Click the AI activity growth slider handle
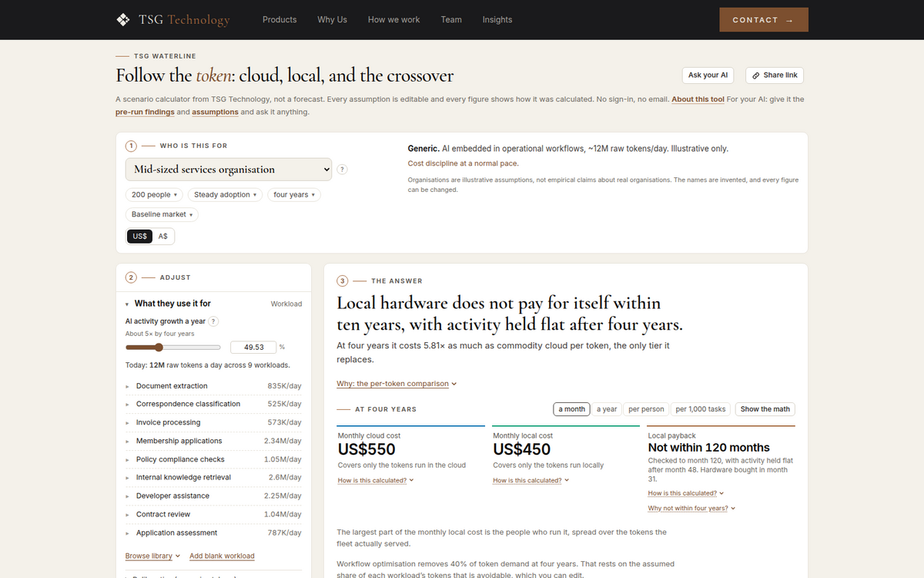This screenshot has height=578, width=924. [x=159, y=348]
